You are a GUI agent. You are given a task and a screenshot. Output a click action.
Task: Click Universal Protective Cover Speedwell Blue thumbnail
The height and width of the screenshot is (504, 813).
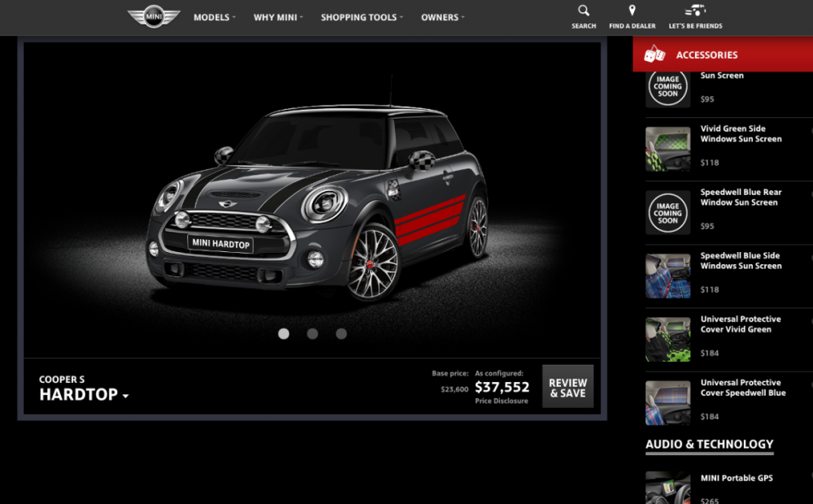(x=667, y=403)
